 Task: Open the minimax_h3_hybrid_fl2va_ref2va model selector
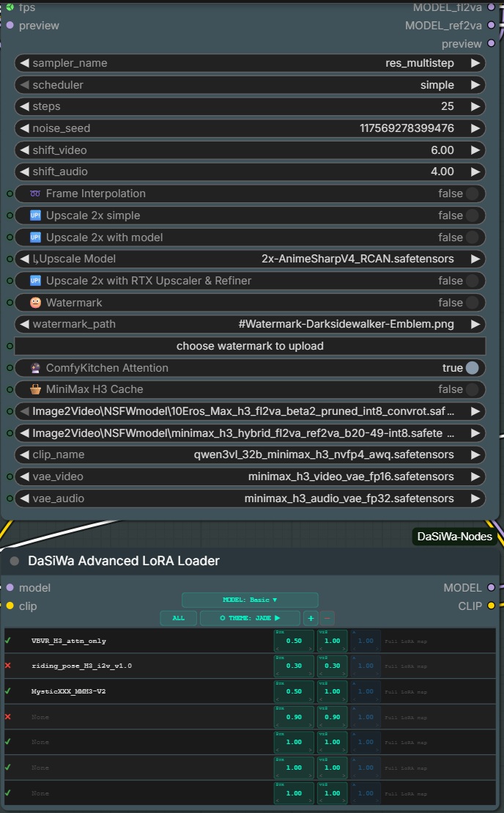click(251, 433)
